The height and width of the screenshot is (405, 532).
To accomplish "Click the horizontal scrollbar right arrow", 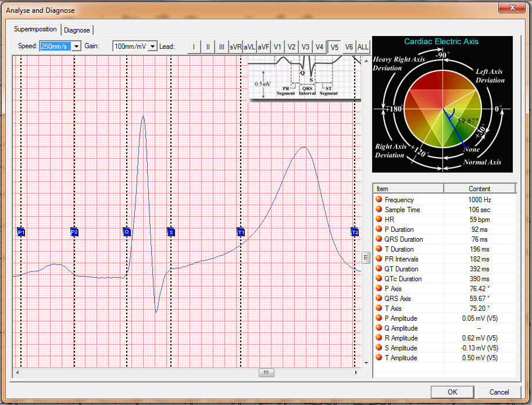I will pyautogui.click(x=356, y=372).
